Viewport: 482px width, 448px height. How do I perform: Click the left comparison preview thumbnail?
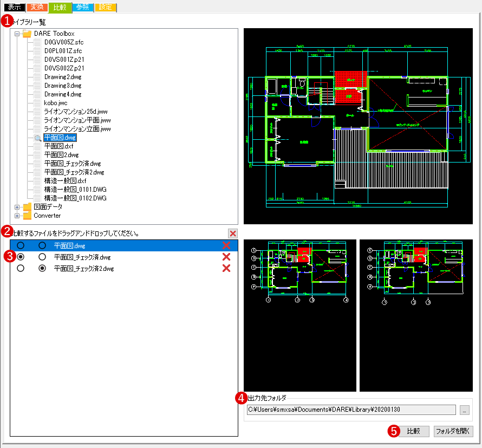pos(300,315)
